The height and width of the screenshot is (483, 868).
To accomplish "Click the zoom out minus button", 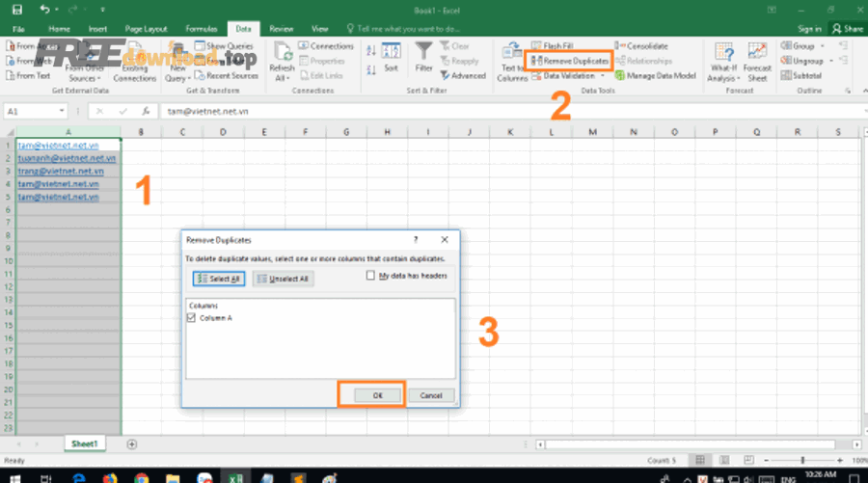I will click(x=766, y=460).
